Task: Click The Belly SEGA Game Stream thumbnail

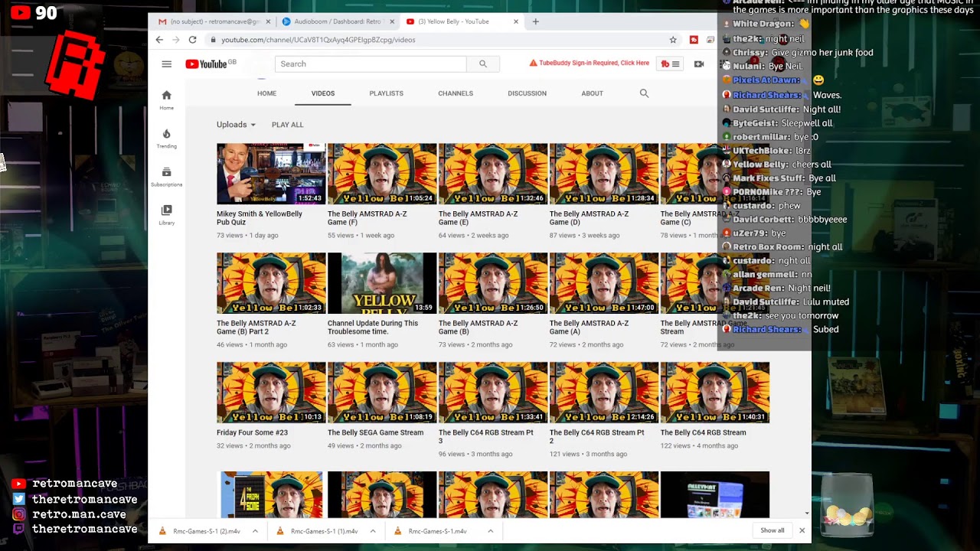Action: (382, 393)
